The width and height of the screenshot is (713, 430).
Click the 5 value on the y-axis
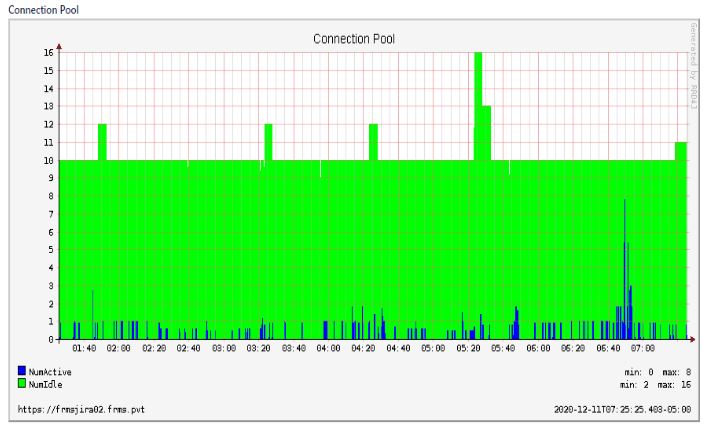tap(51, 250)
